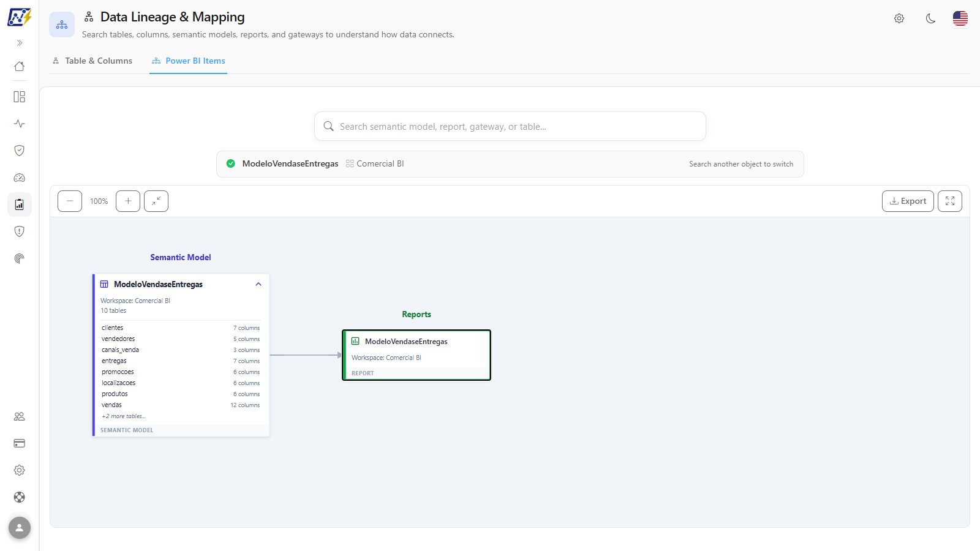Export the lineage diagram

pyautogui.click(x=908, y=201)
